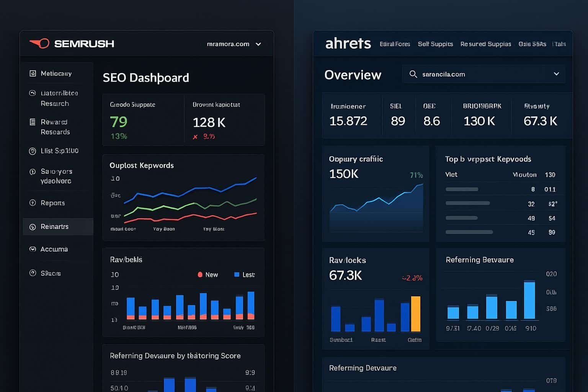Click the 150K traffic value
588x392 pixels.
tap(344, 174)
